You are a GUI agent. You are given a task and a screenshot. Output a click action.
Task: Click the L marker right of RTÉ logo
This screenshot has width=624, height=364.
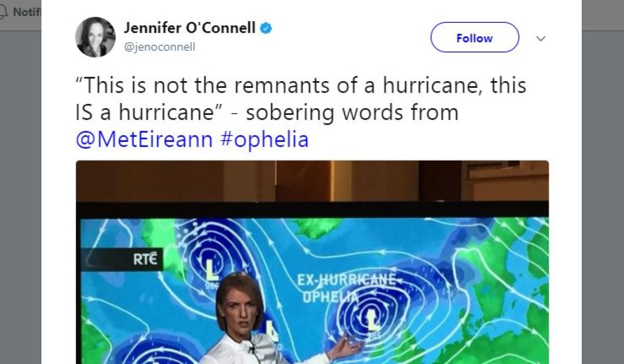[210, 271]
